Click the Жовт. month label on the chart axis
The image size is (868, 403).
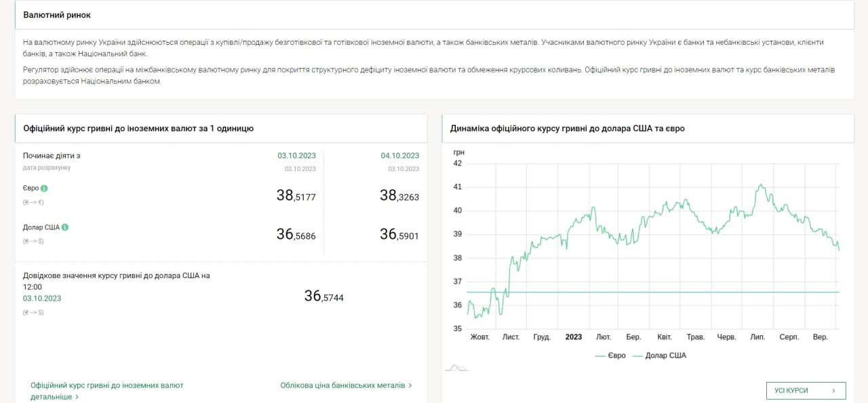(x=479, y=337)
